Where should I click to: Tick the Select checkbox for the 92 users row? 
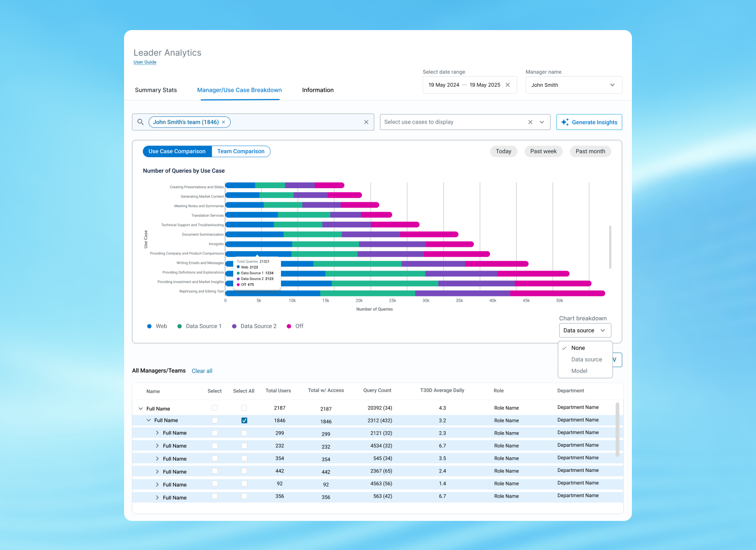(x=215, y=484)
